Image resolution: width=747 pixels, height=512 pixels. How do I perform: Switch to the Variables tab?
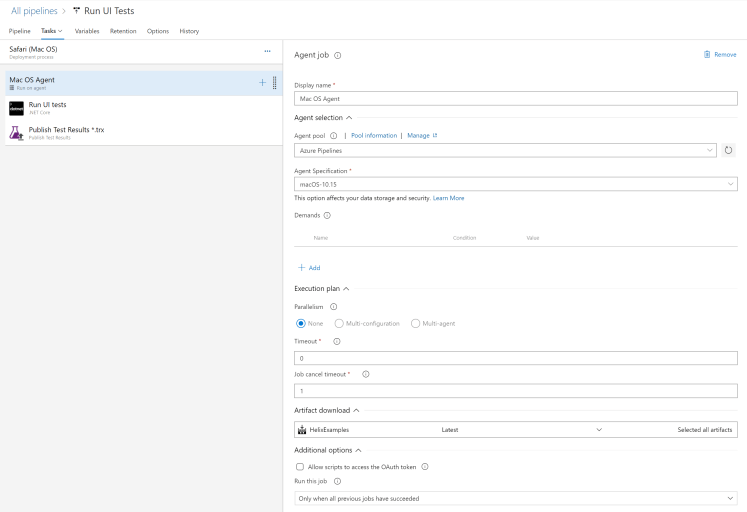(x=87, y=31)
